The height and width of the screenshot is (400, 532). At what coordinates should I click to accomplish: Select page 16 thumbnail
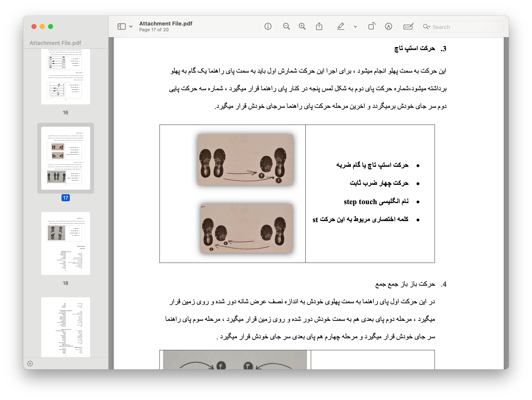66,76
